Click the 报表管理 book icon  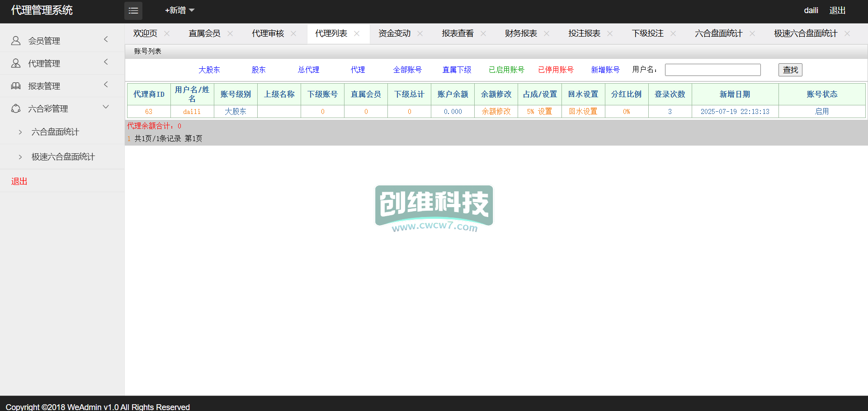(x=16, y=86)
